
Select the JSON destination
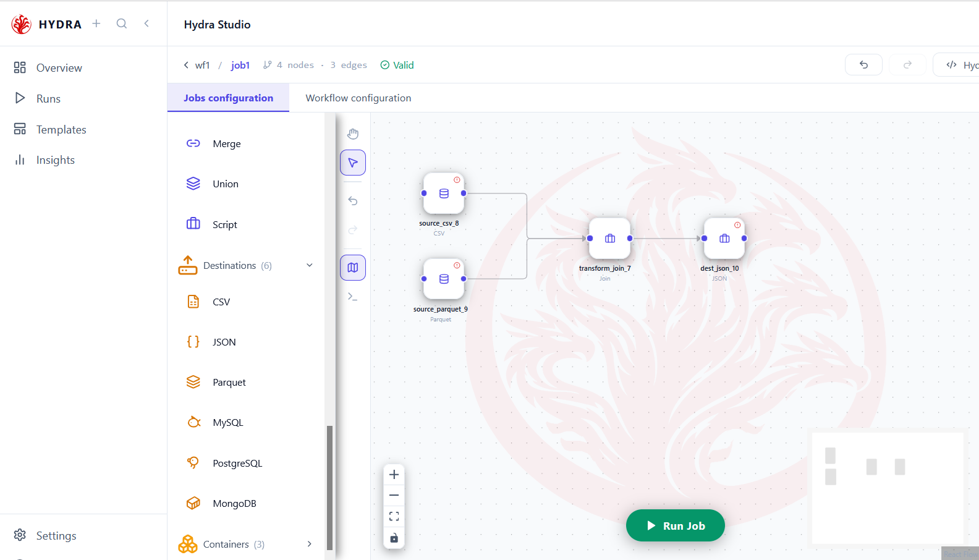[247, 342]
